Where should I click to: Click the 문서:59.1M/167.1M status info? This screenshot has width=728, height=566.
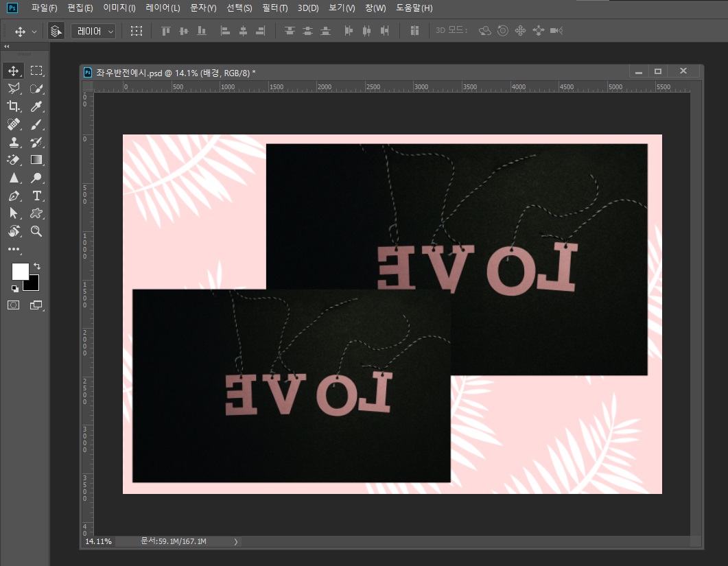point(173,541)
